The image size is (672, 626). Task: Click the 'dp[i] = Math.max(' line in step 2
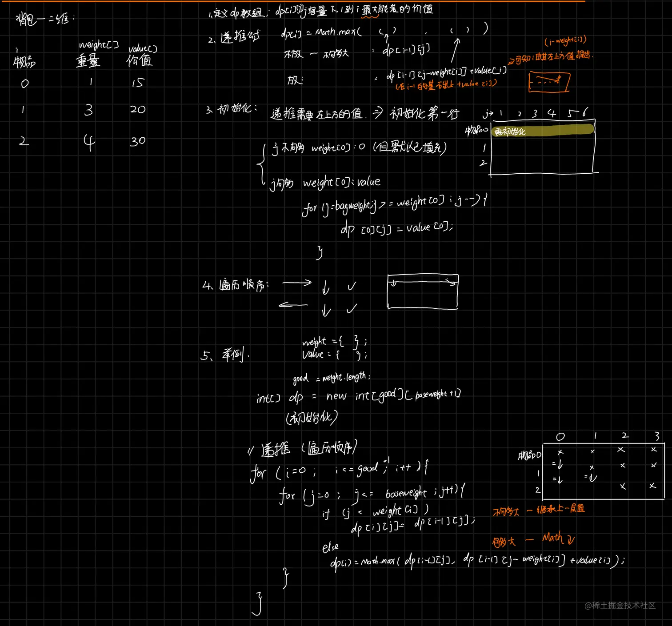pyautogui.click(x=321, y=32)
